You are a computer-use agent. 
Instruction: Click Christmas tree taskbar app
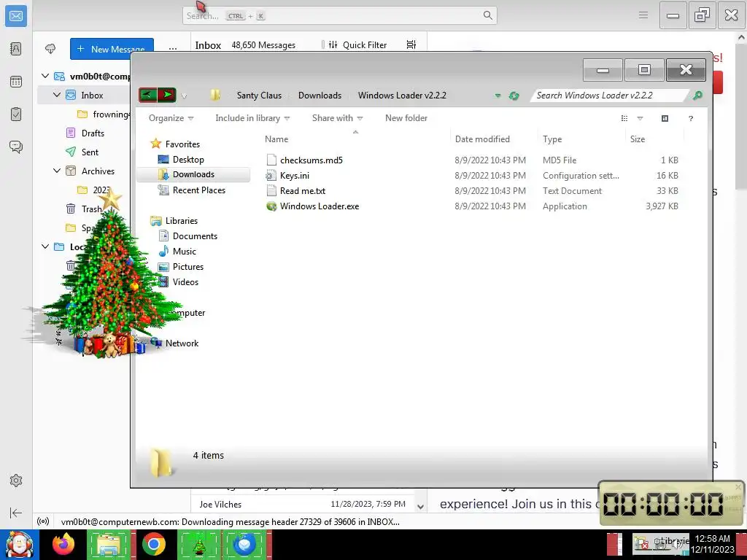(x=199, y=544)
